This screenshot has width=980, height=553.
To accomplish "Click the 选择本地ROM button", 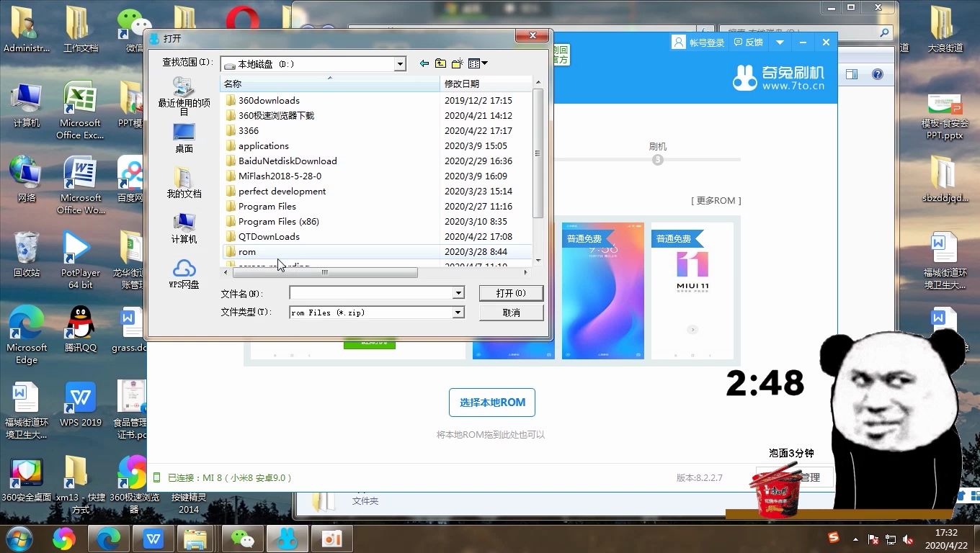I will (492, 403).
